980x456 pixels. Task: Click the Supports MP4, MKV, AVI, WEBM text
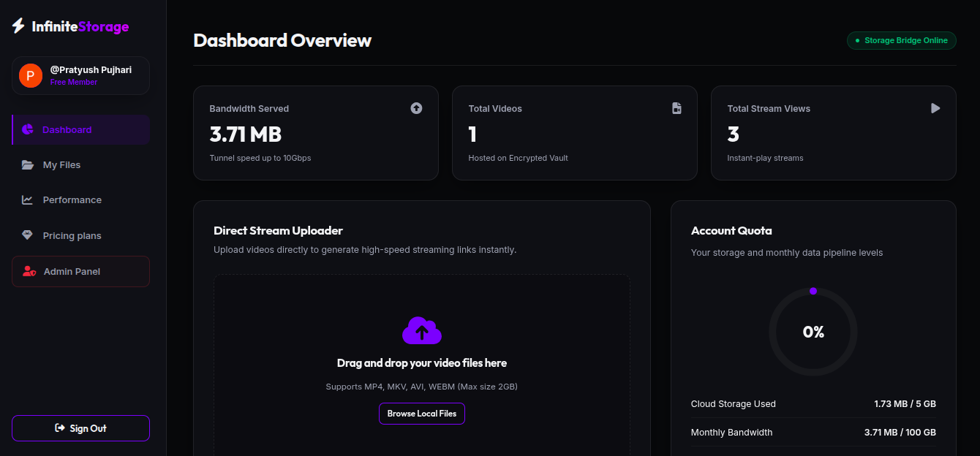[422, 387]
